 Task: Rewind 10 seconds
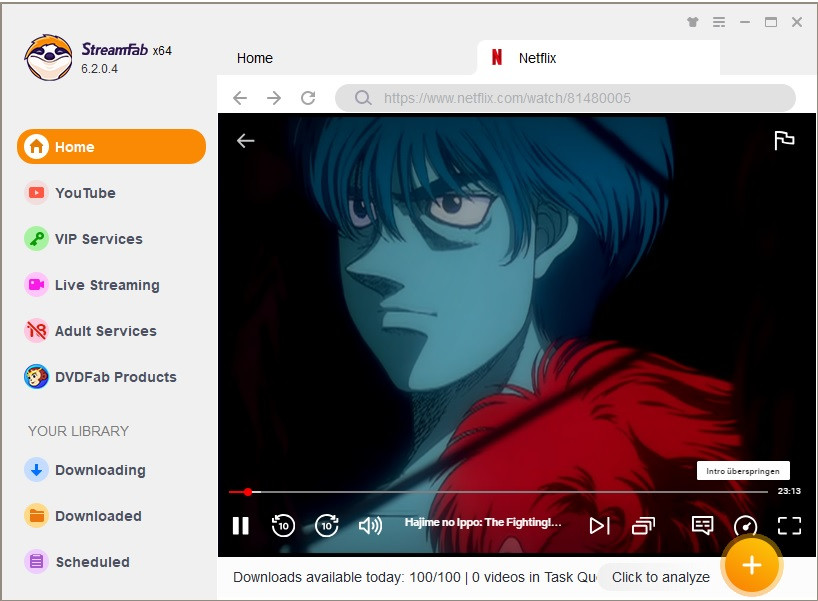(x=283, y=525)
